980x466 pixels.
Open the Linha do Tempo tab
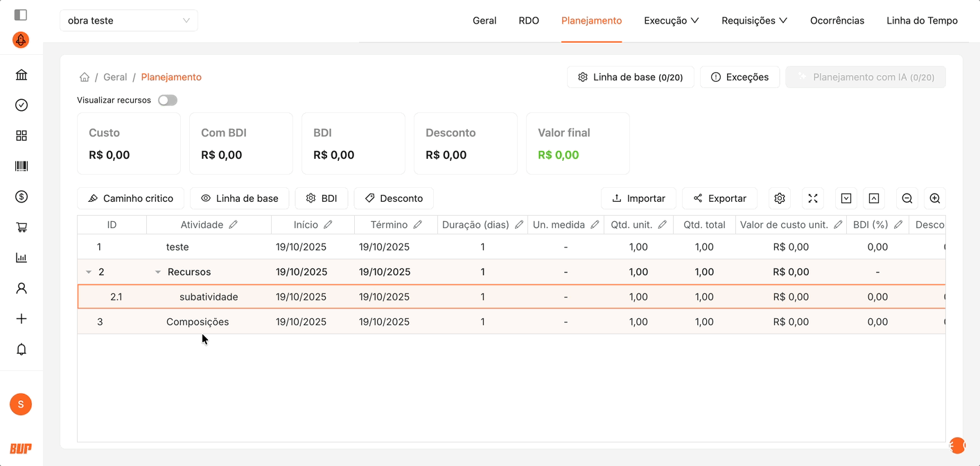(x=922, y=21)
